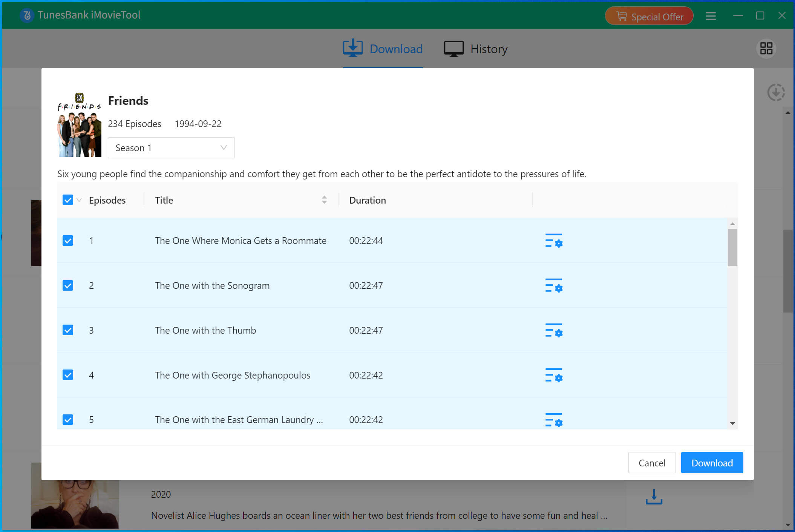The width and height of the screenshot is (795, 532).
Task: Click the 234 Episodes label
Action: point(135,124)
